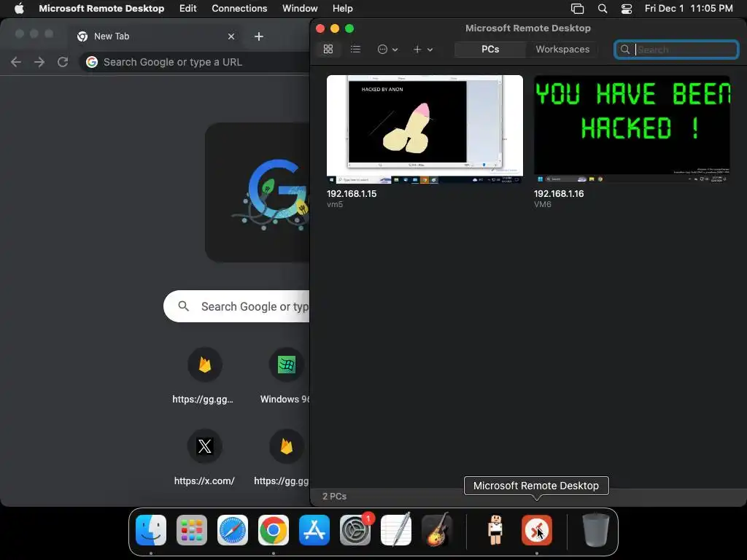
Task: Open the Edit menu
Action: point(187,9)
